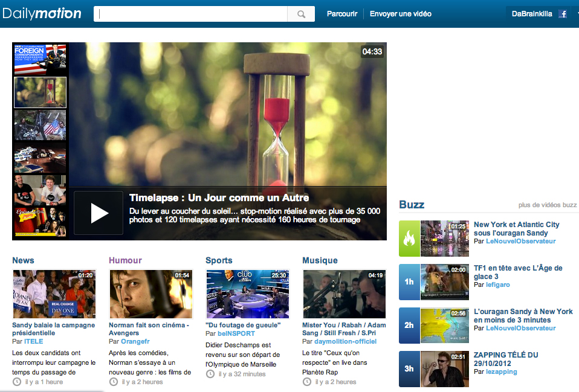Visit the Orangefr channel link
Screen dimensions: 579x392
(135, 341)
